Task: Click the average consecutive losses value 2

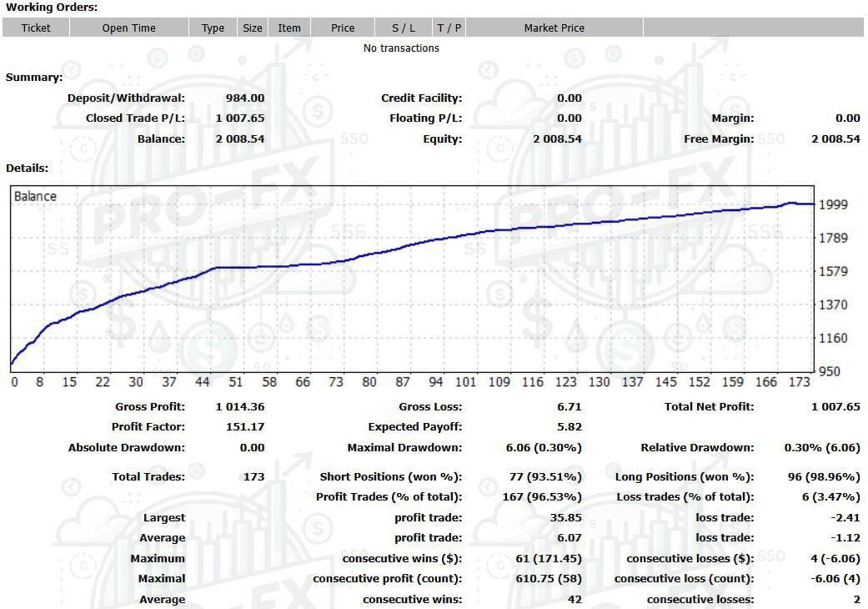Action: click(x=857, y=600)
